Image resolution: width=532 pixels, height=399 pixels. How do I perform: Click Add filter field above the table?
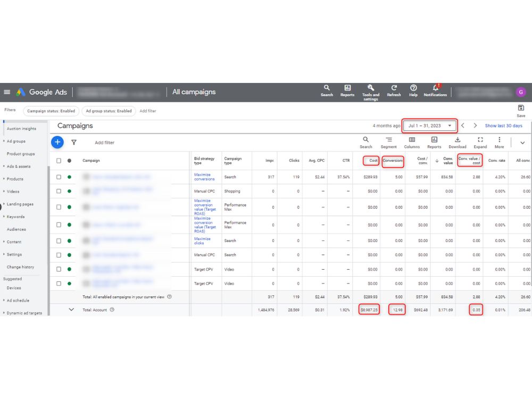coord(104,143)
